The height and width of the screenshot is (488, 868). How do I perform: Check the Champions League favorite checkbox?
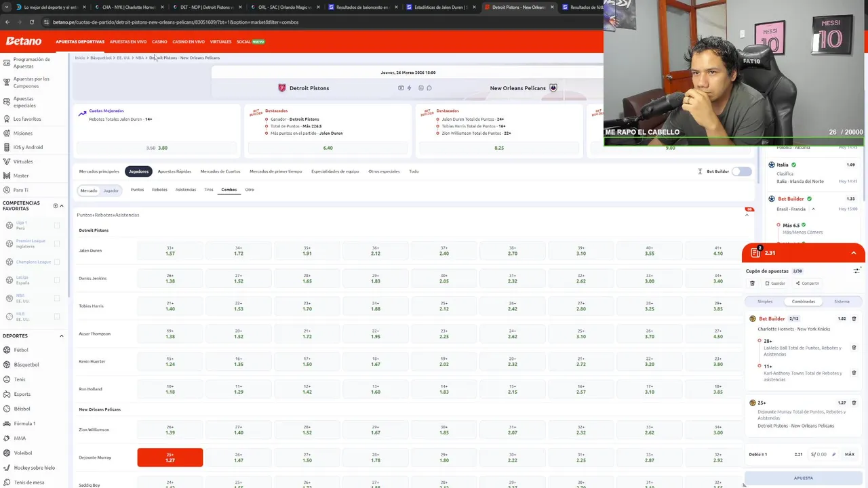[57, 262]
